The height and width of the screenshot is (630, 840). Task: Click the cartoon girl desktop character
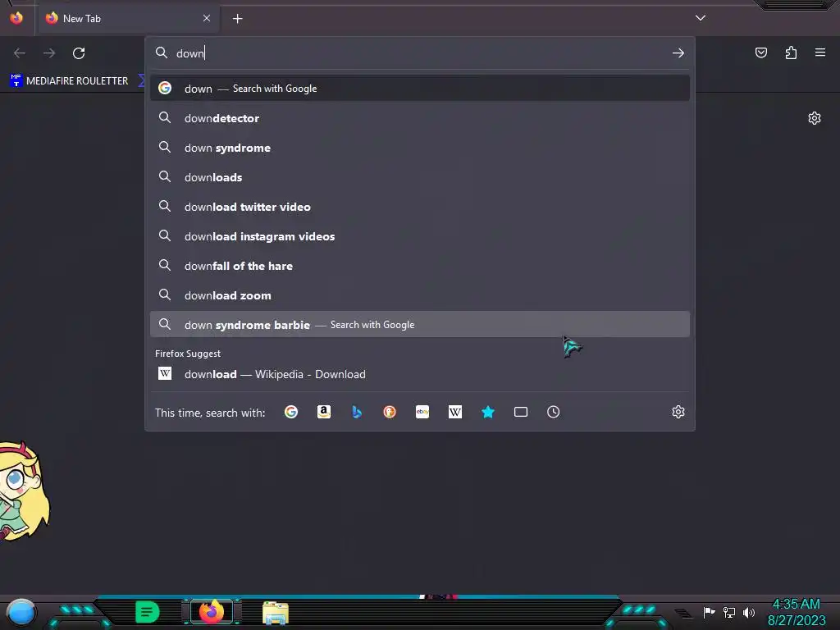point(24,491)
